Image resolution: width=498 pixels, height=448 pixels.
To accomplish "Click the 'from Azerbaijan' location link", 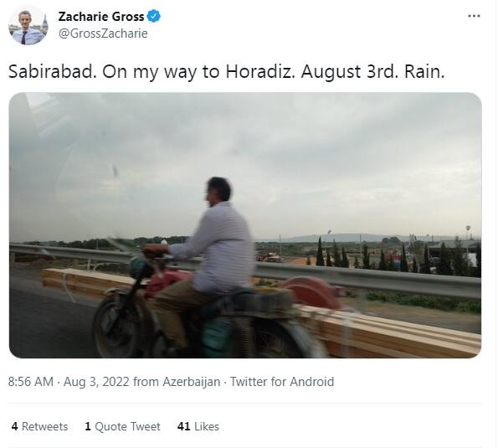I will pyautogui.click(x=177, y=382).
